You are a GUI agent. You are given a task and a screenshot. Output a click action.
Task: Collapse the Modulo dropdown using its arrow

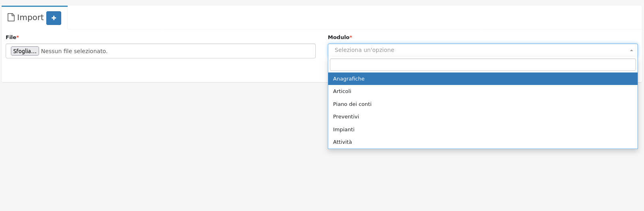click(631, 50)
